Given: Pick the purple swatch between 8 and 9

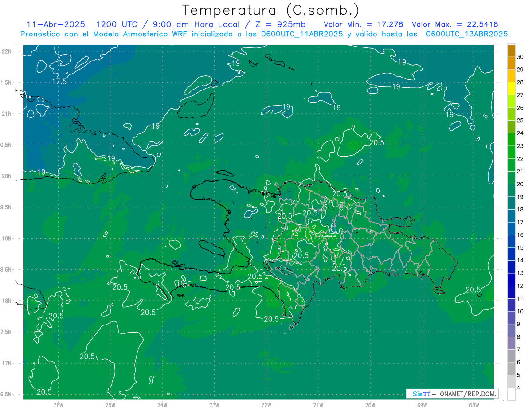Looking at the screenshot, I should [511, 330].
